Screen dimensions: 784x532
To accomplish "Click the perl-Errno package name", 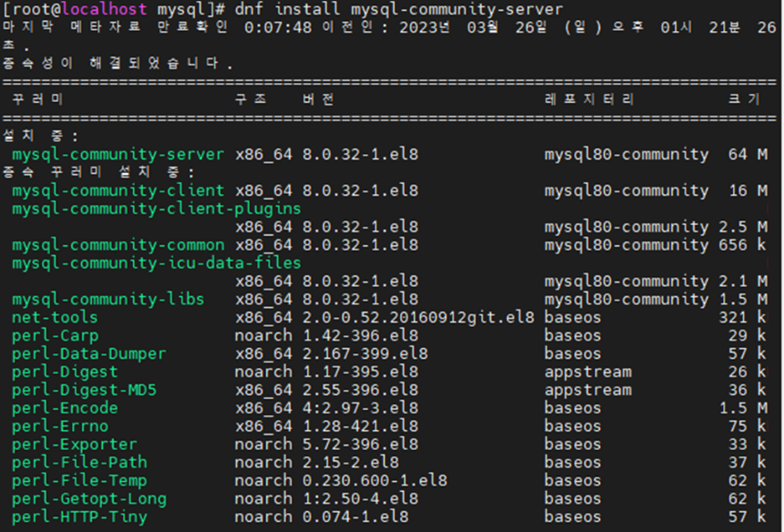I will point(60,426).
